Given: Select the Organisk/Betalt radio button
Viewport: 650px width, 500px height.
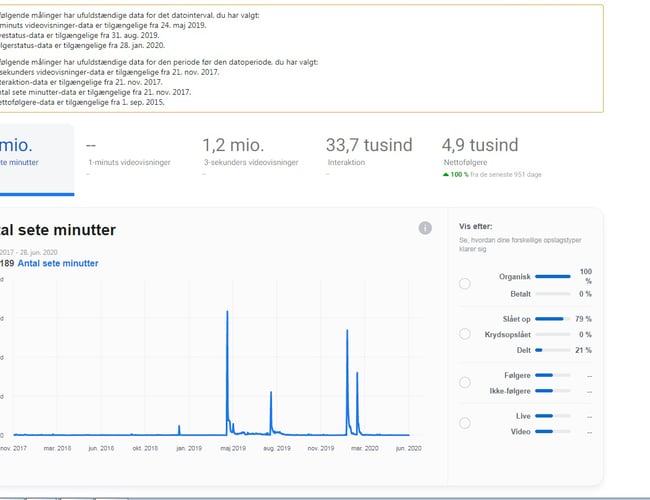Looking at the screenshot, I should (x=464, y=284).
